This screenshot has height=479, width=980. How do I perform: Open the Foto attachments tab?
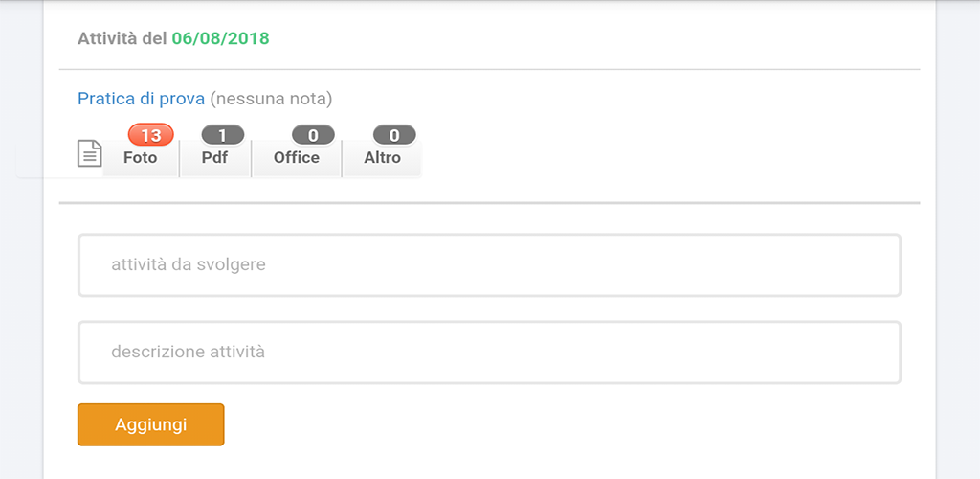point(141,158)
